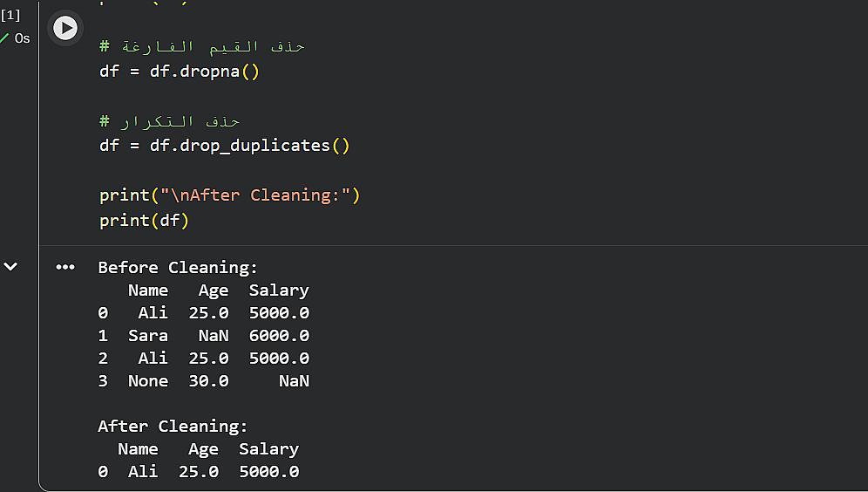Place cursor on the df.drop_duplicates() line
This screenshot has width=868, height=492.
[x=224, y=145]
